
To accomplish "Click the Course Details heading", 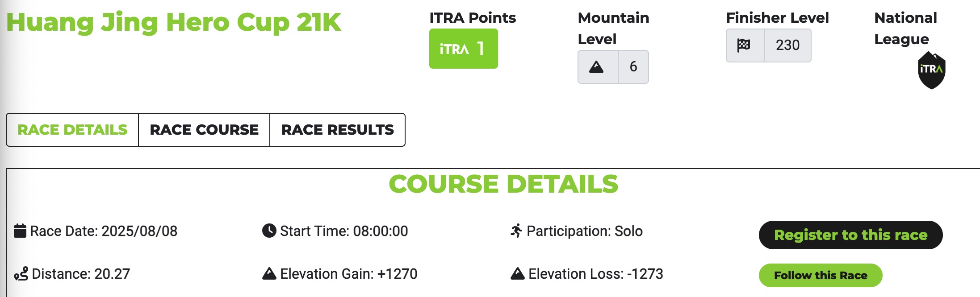I will click(x=503, y=184).
